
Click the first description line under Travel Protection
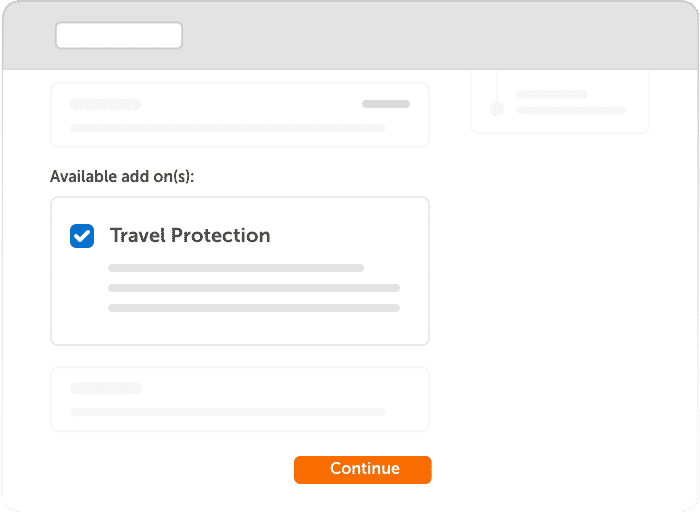pyautogui.click(x=236, y=268)
